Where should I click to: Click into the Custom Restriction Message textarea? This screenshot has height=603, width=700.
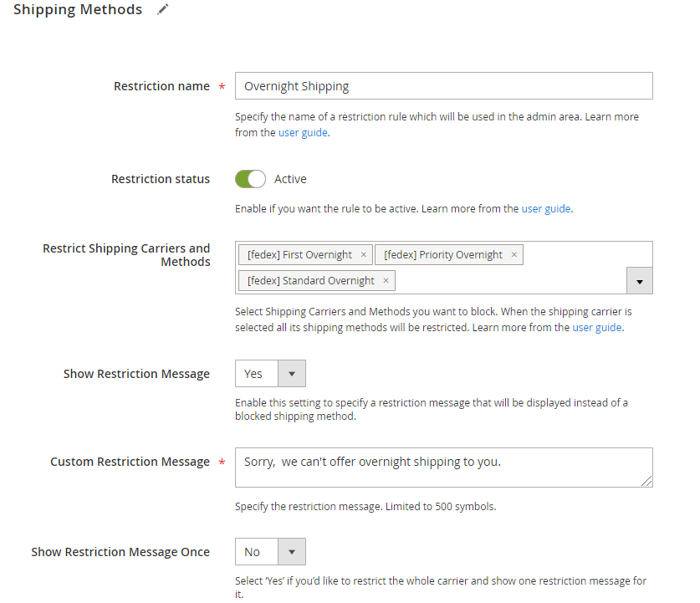[444, 468]
